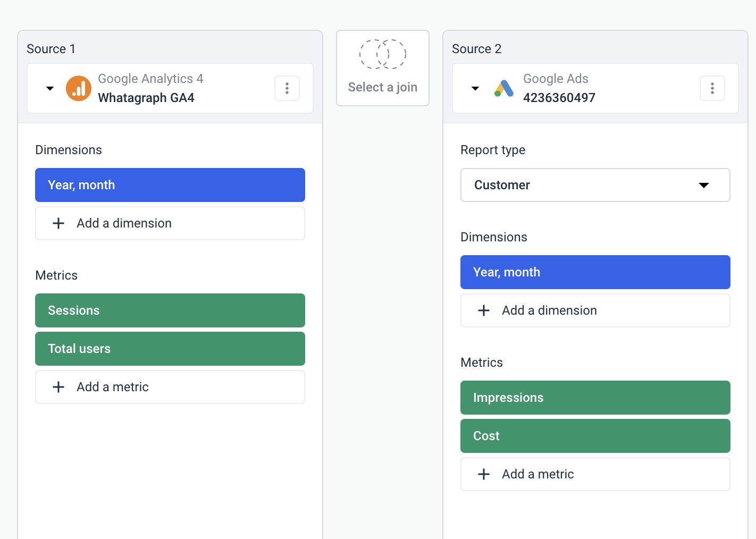Image resolution: width=756 pixels, height=539 pixels.
Task: Open the Source 1 three-dot options menu
Action: [x=287, y=88]
